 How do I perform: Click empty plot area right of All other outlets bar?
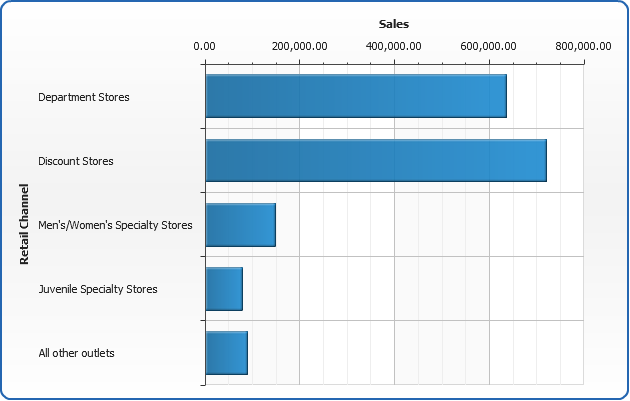[420, 353]
